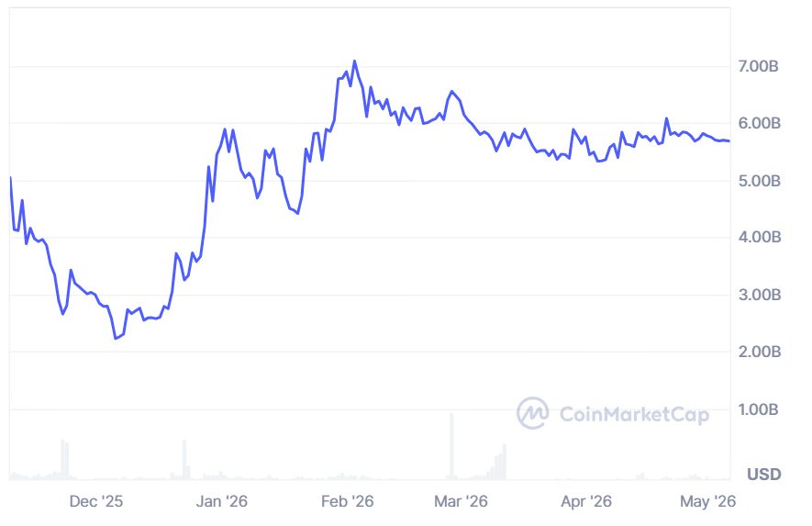Select the 6.00B y-axis label
Screen dimensions: 812x526
[x=759, y=123]
